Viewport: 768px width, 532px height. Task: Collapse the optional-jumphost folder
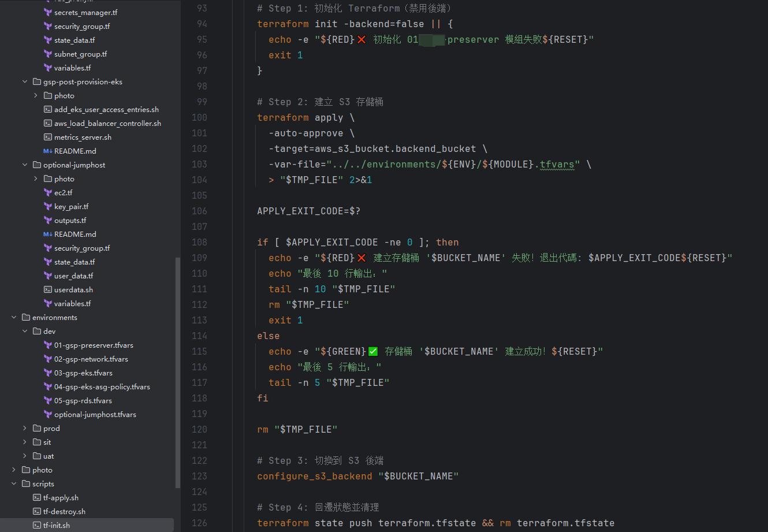pos(25,165)
